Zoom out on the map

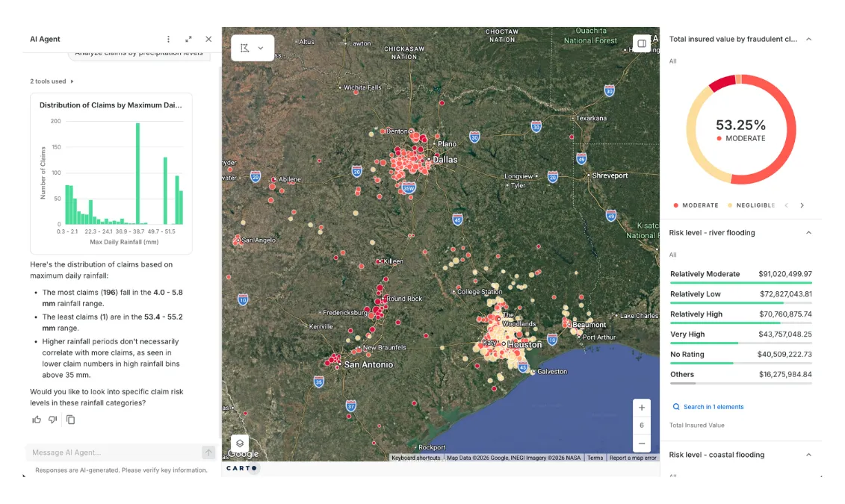(x=641, y=444)
